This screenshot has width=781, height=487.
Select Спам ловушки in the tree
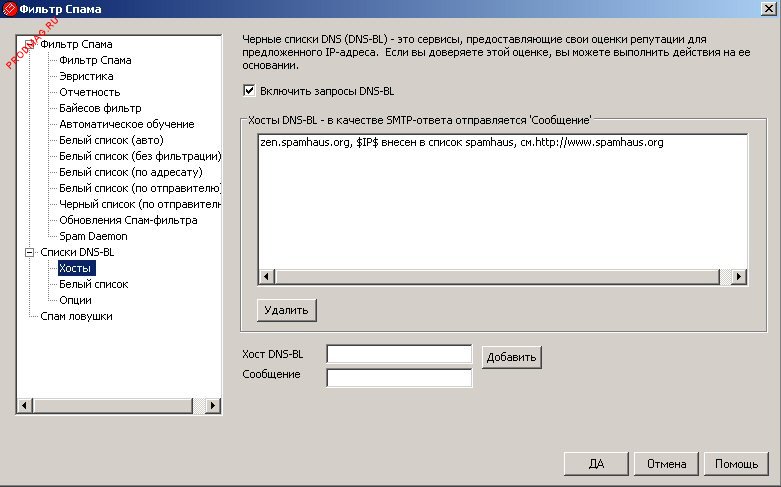[76, 316]
